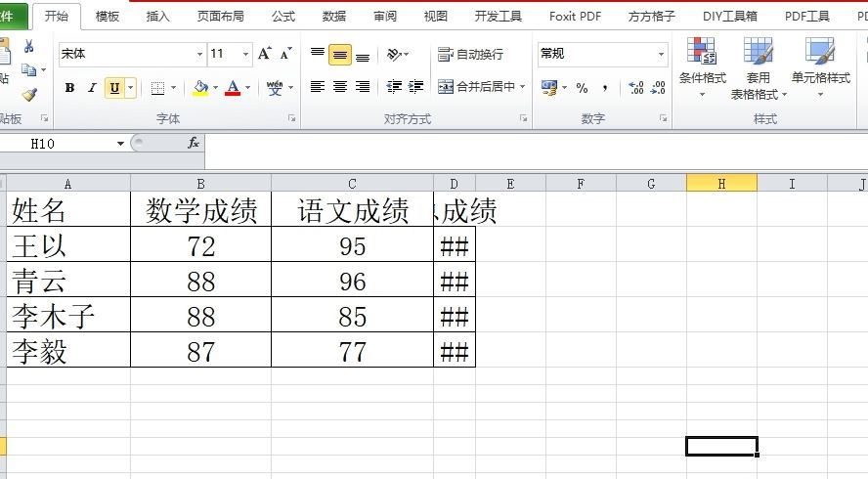The width and height of the screenshot is (868, 479).
Task: Open Foxit PDF tab
Action: point(575,17)
